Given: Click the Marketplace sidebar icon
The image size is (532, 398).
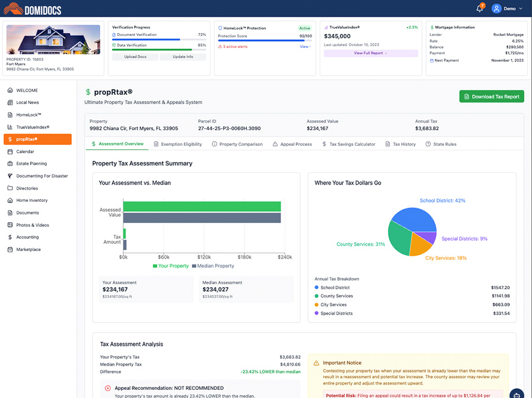Looking at the screenshot, I should pos(10,249).
